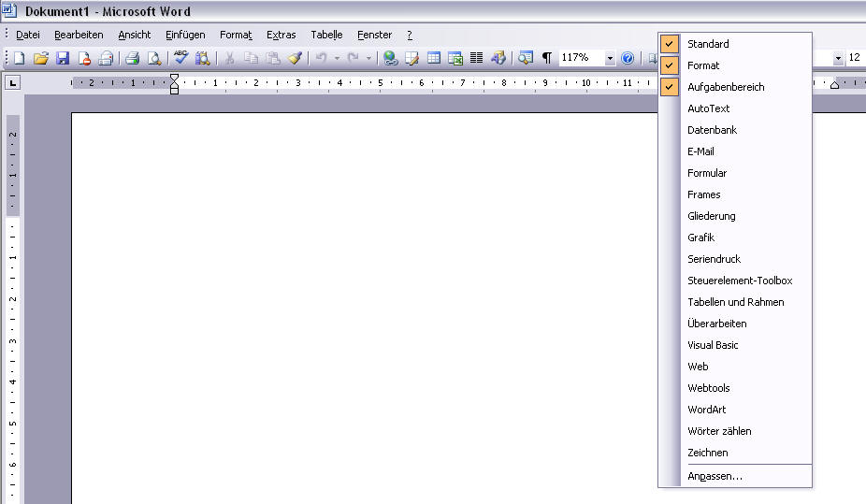Screen dimensions: 866x504
Task: Open the Fenster menu
Action: 374,35
